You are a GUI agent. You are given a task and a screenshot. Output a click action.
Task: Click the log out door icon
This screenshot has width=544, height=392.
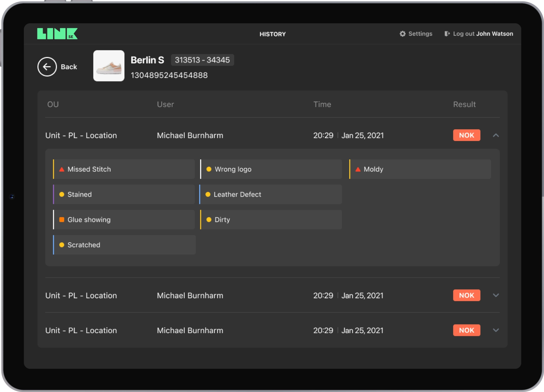(x=447, y=34)
